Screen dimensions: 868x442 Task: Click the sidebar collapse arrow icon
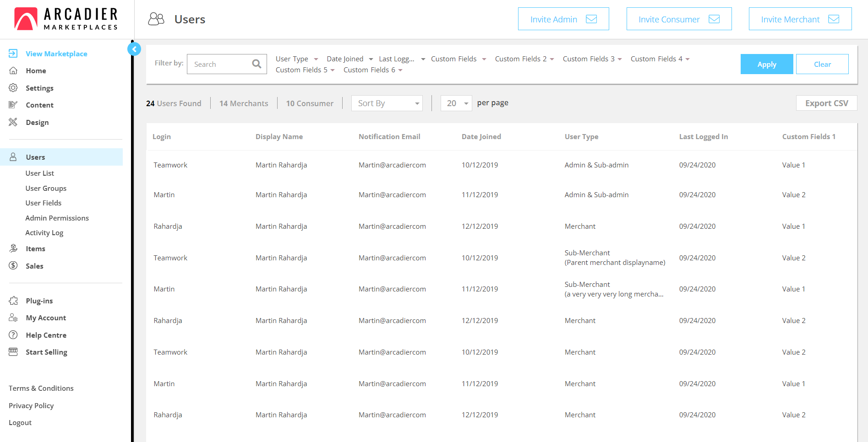(134, 49)
